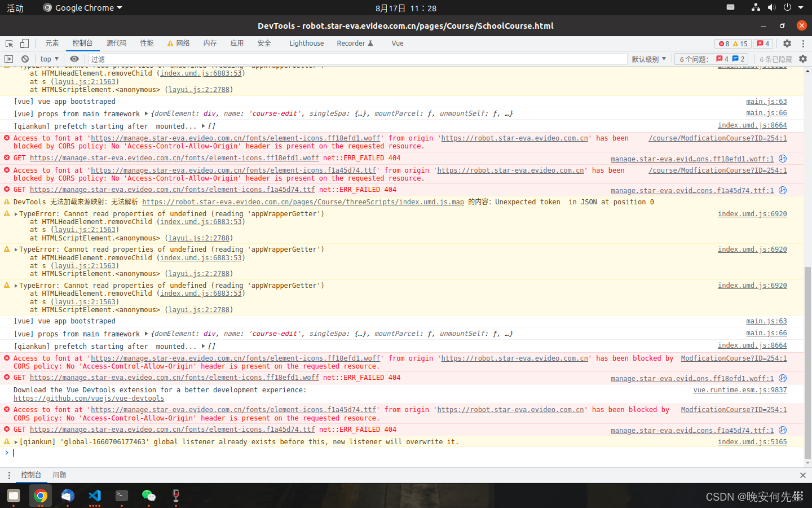
Task: Activate the inspect element picker
Action: pyautogui.click(x=9, y=43)
